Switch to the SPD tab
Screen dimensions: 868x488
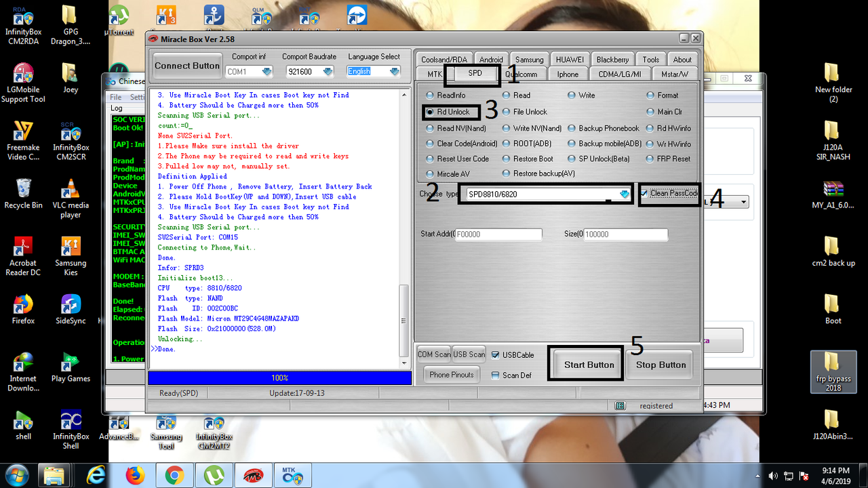[x=475, y=74]
